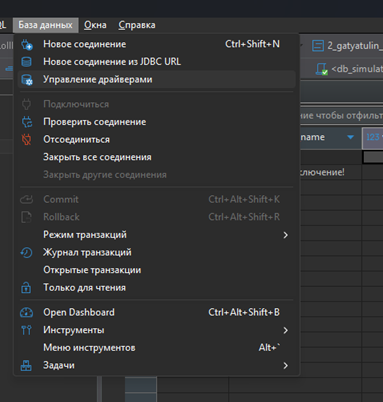Choose Отсоединиться from the menu
383x402 pixels.
157,140
